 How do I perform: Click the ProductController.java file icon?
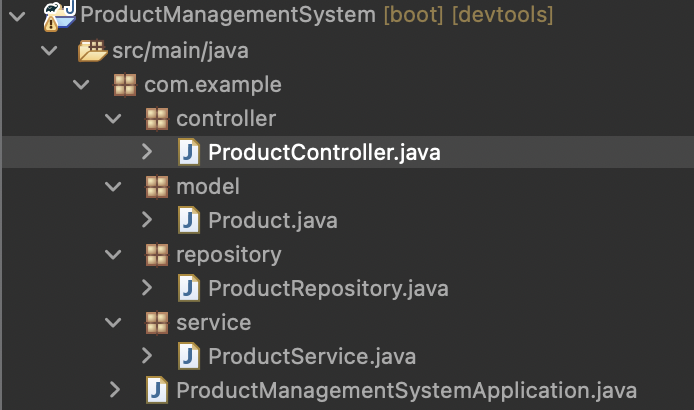(x=189, y=153)
